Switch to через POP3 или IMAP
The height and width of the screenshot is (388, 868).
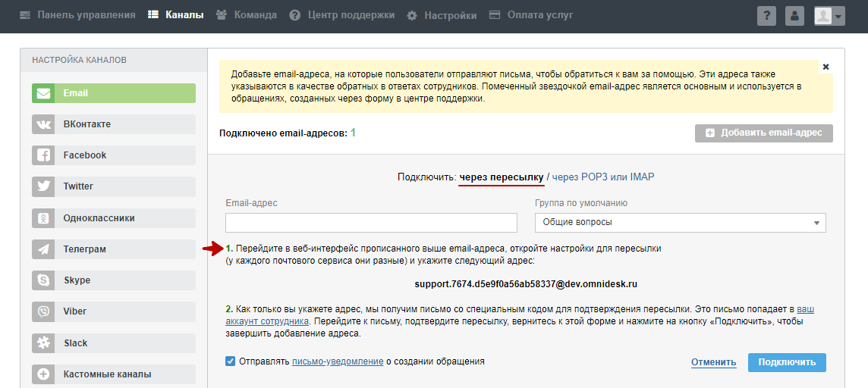point(602,177)
